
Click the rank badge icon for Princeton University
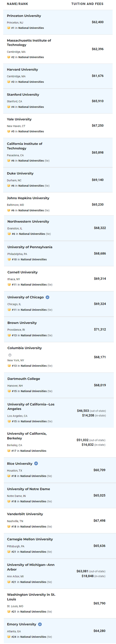9,28
